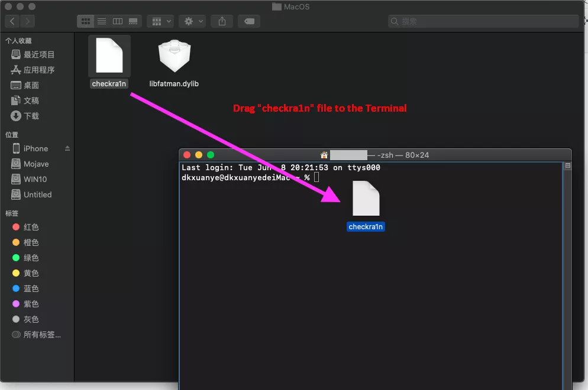Go forward in Finder history
The width and height of the screenshot is (588, 390).
(x=27, y=21)
